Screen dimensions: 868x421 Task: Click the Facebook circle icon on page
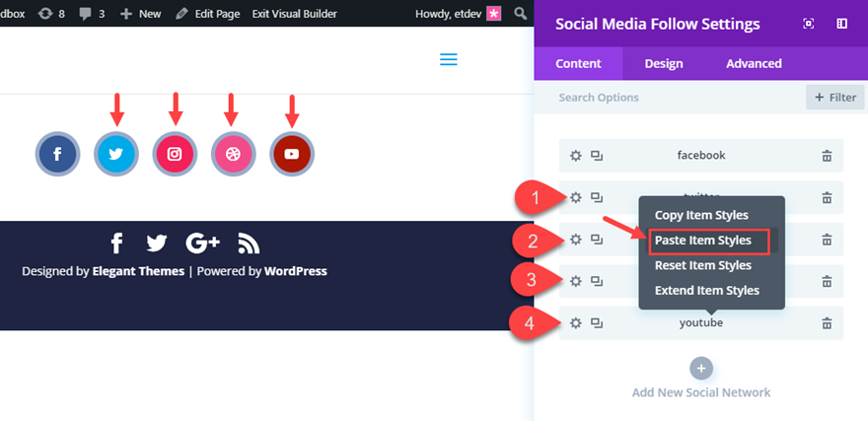57,154
